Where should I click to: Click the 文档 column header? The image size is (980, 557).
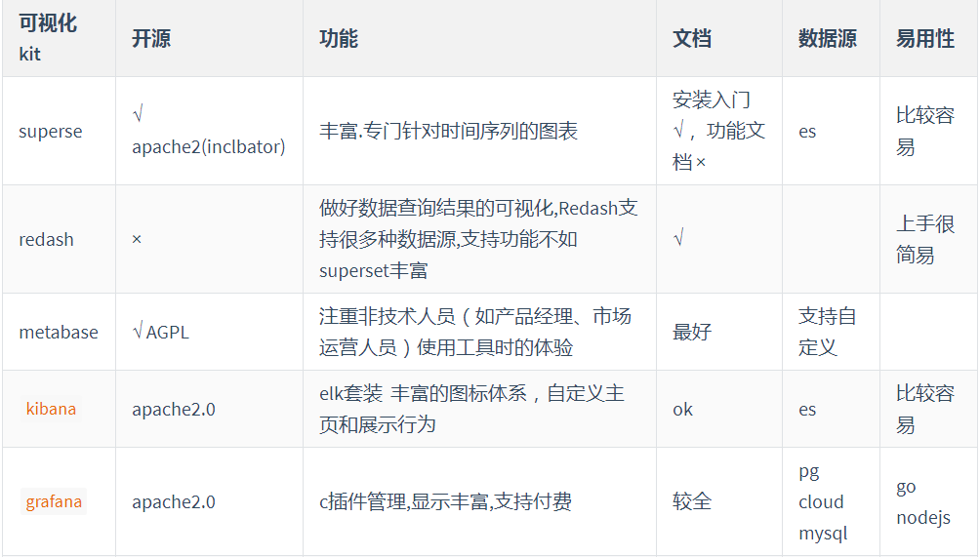point(692,39)
